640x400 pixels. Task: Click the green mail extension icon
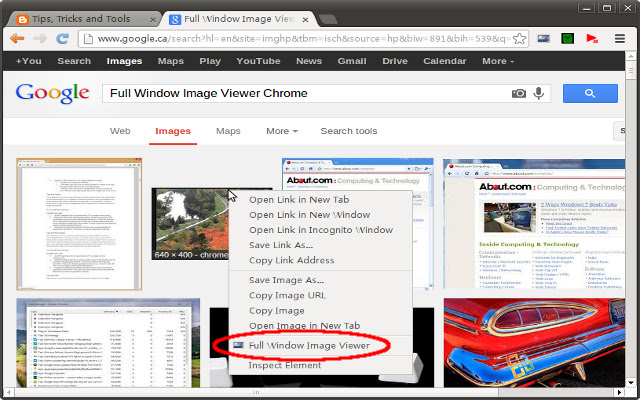tap(567, 39)
